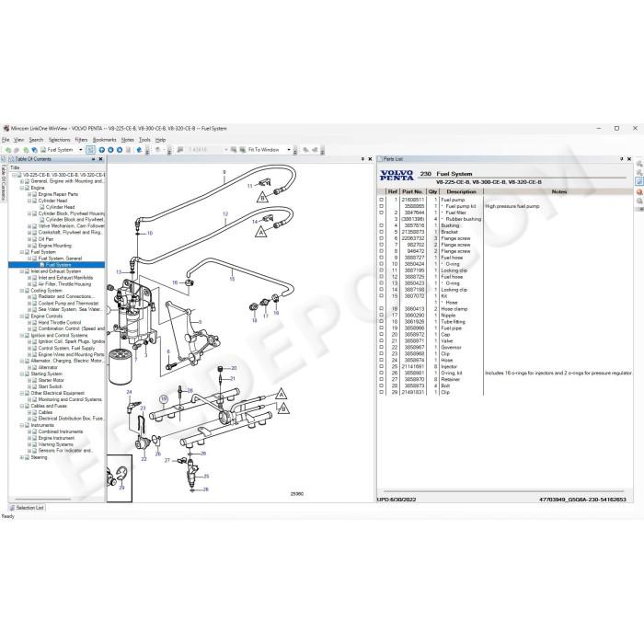Tick the checkbox for Injector row

coord(381,367)
